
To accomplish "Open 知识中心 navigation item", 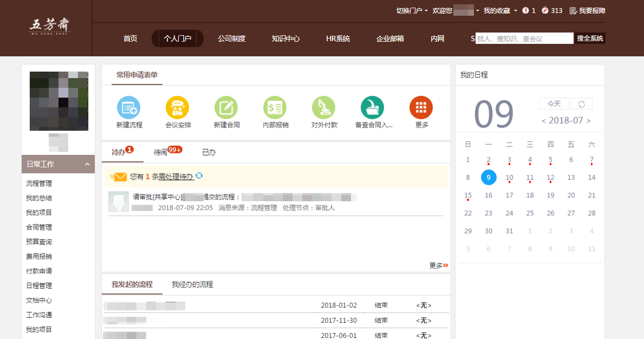I will click(x=285, y=39).
